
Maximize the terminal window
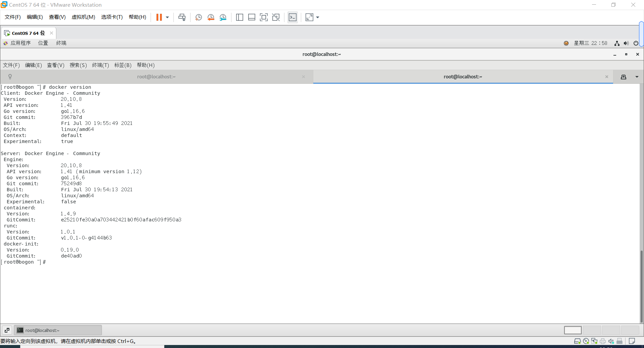(626, 54)
